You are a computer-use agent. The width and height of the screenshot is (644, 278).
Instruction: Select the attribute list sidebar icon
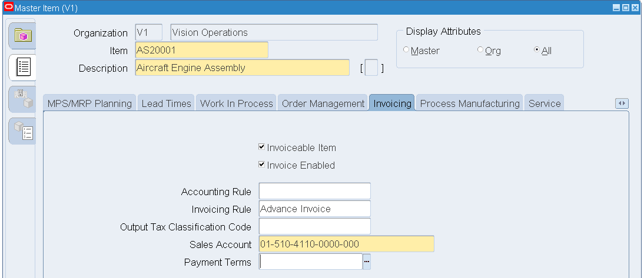pos(22,68)
